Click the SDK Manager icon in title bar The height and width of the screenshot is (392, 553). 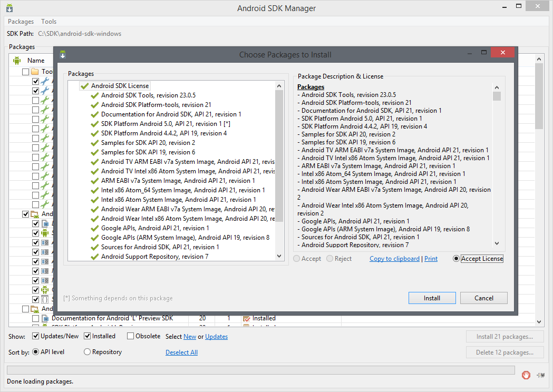(10, 8)
